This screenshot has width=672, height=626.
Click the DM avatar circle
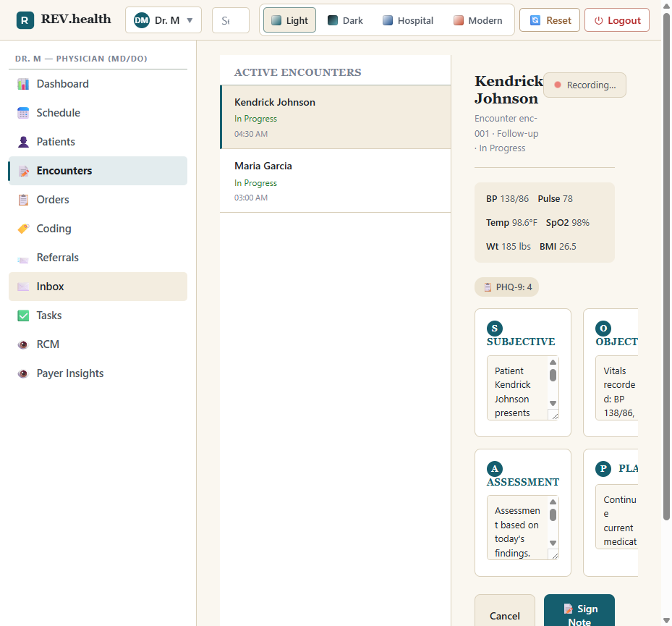tap(142, 20)
